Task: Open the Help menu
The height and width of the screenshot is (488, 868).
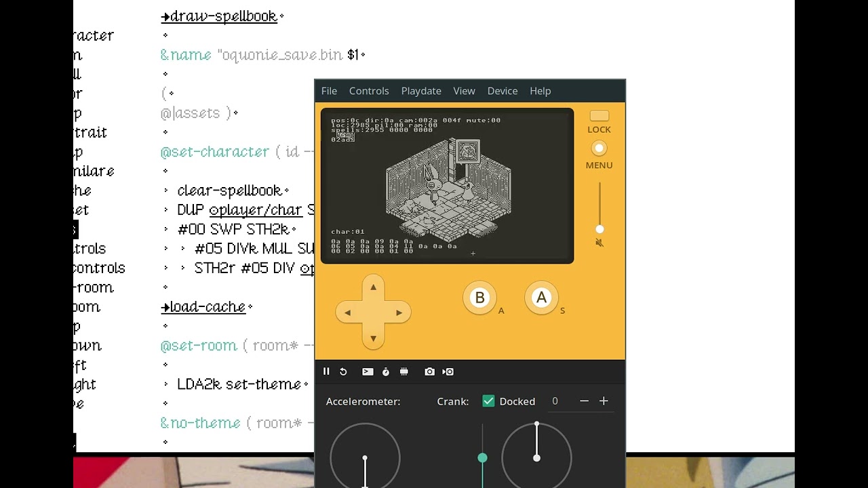Action: pyautogui.click(x=540, y=91)
